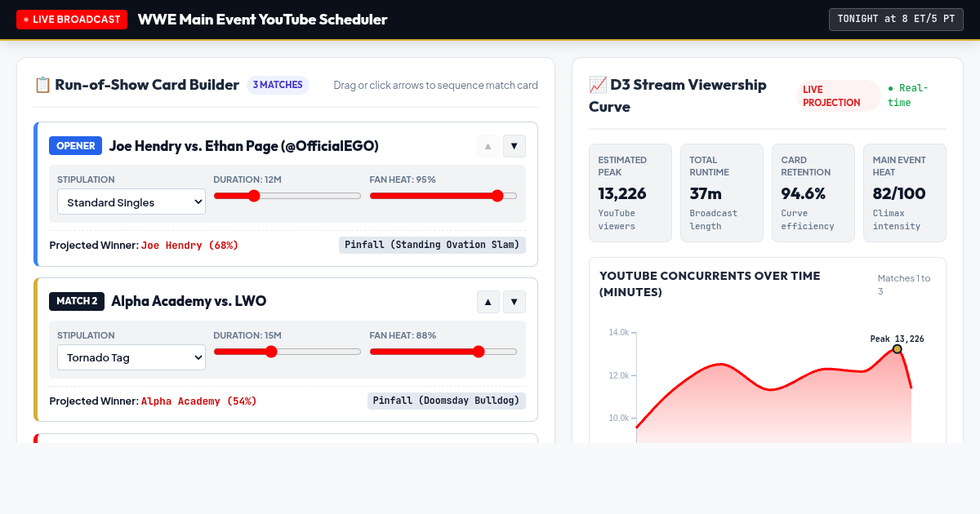Click the OPENER tag on the first match

76,146
